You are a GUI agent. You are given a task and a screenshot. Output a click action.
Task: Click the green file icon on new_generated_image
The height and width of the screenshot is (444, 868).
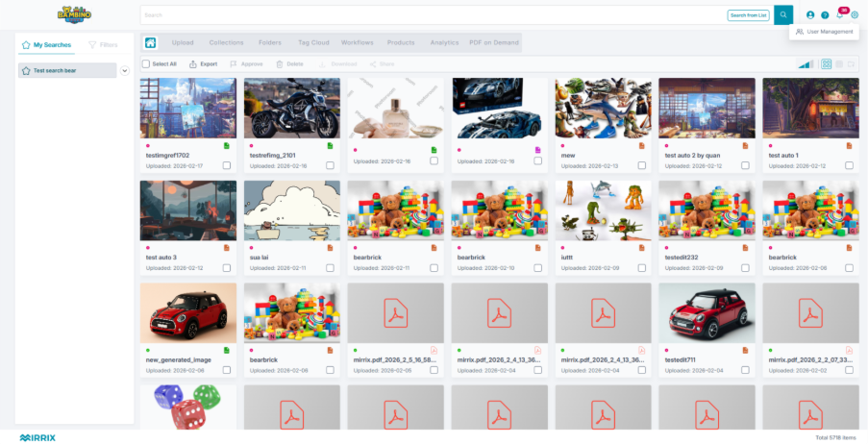pos(227,350)
